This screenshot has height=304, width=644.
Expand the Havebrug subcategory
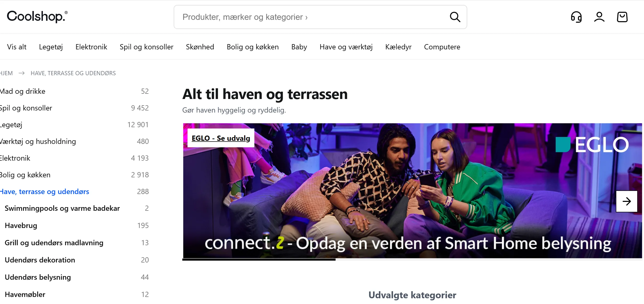point(21,225)
